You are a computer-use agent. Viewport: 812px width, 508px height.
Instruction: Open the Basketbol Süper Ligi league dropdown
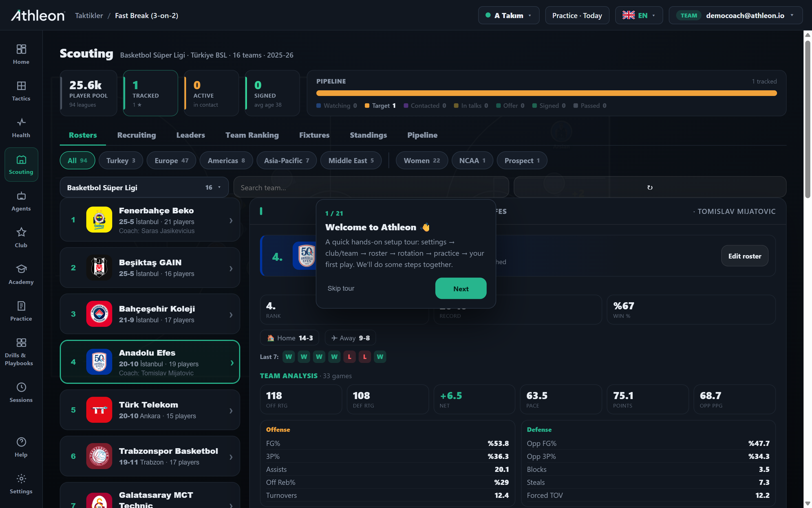[x=144, y=187]
